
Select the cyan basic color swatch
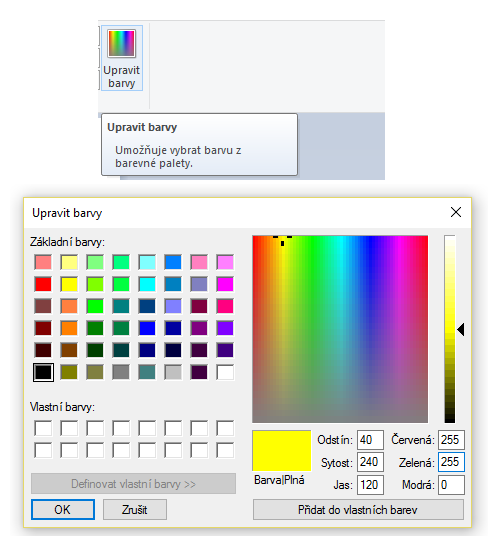click(x=147, y=284)
